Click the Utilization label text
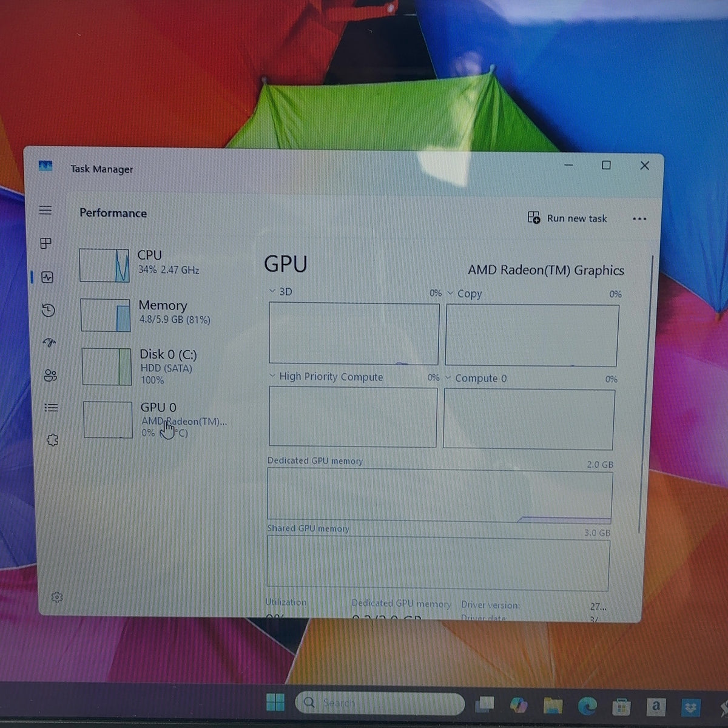728x728 pixels. tap(286, 602)
